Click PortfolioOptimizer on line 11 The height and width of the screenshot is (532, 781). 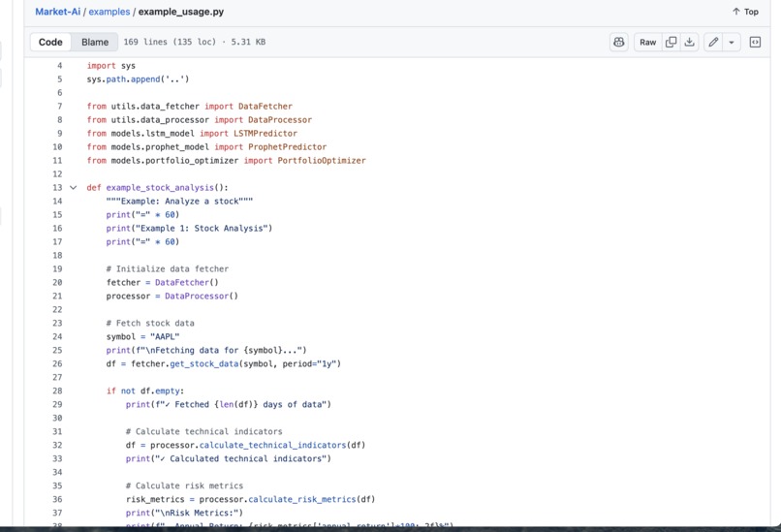[x=322, y=161]
